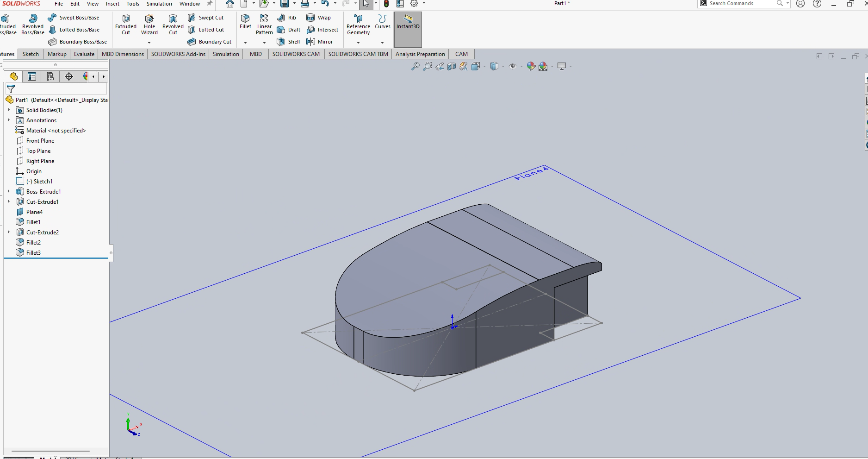868x459 pixels.
Task: Open the Hole Wizard dropdown arrow
Action: point(149,43)
